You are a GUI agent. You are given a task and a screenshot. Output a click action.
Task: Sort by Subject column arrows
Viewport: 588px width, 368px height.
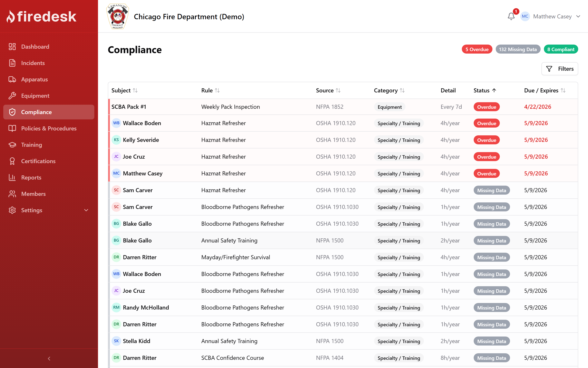(x=135, y=90)
